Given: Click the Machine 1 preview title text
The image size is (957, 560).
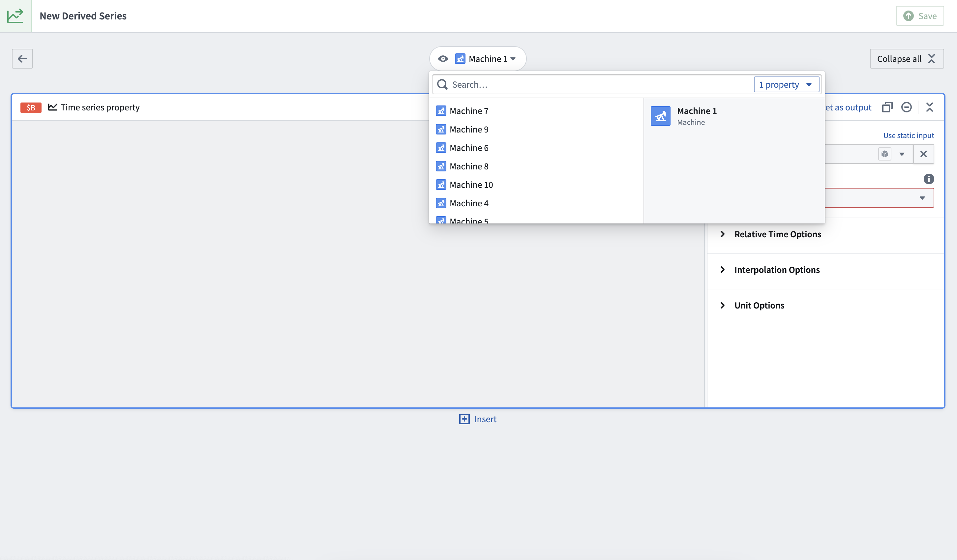Looking at the screenshot, I should [697, 111].
